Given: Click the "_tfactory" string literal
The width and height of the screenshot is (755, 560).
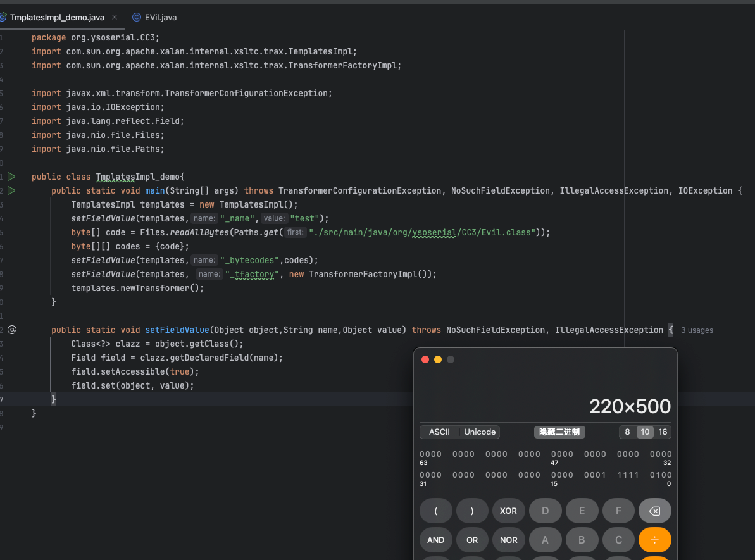Looking at the screenshot, I should point(253,275).
